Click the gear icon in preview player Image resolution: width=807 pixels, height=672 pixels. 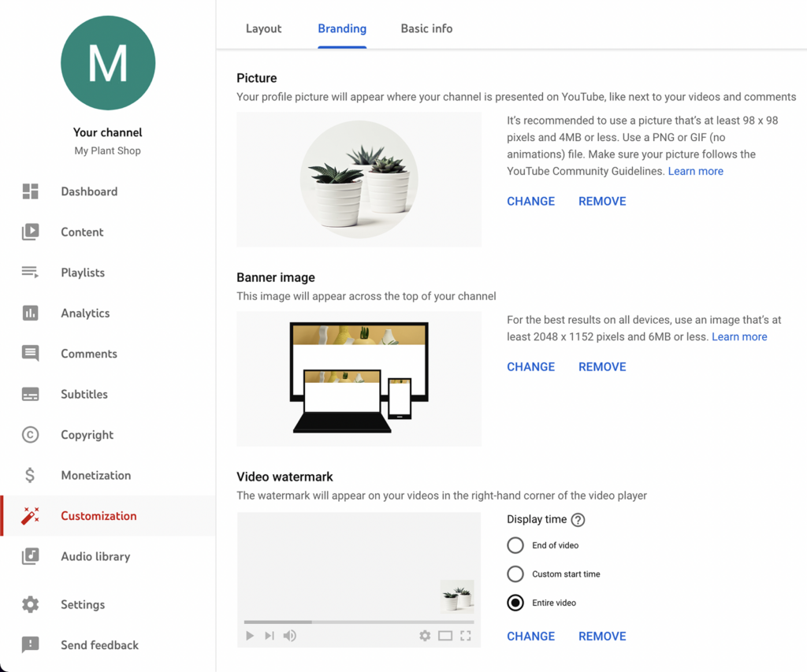coord(425,636)
